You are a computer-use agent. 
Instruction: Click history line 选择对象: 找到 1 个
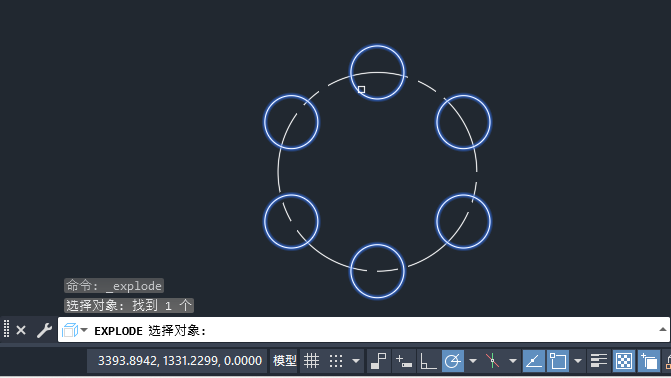pyautogui.click(x=129, y=306)
